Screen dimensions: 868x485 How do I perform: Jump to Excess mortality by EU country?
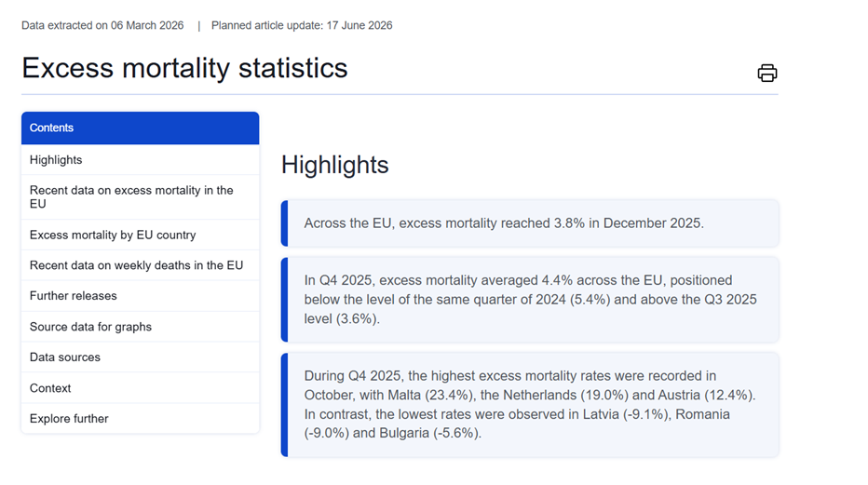tap(113, 236)
